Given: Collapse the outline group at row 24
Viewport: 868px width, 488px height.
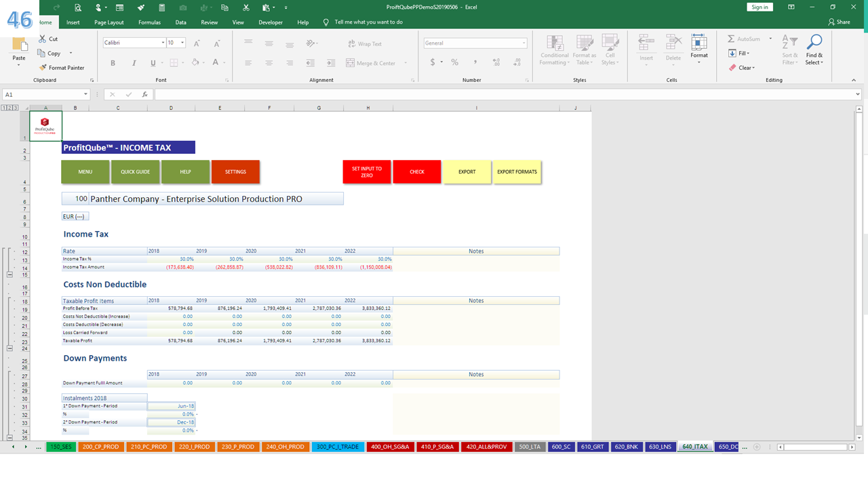Looking at the screenshot, I should tap(9, 348).
